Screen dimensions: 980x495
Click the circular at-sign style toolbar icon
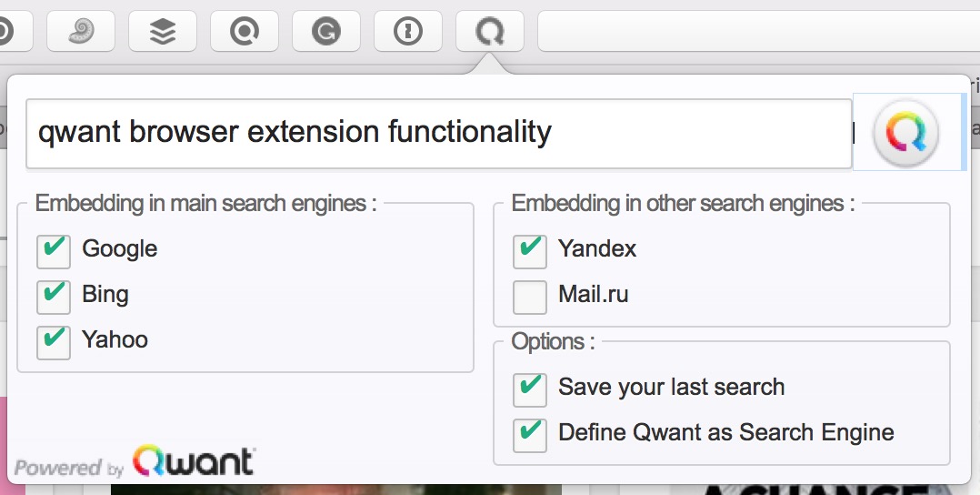tap(245, 31)
